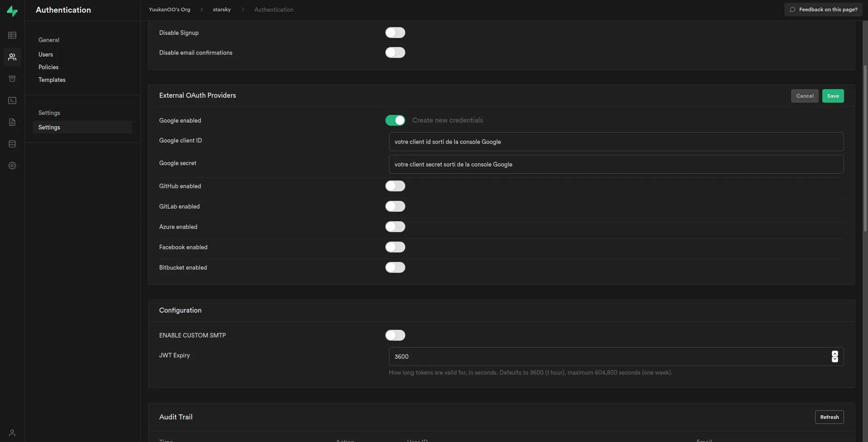Enable the GitHub OAuth provider
The width and height of the screenshot is (868, 442).
click(x=395, y=186)
